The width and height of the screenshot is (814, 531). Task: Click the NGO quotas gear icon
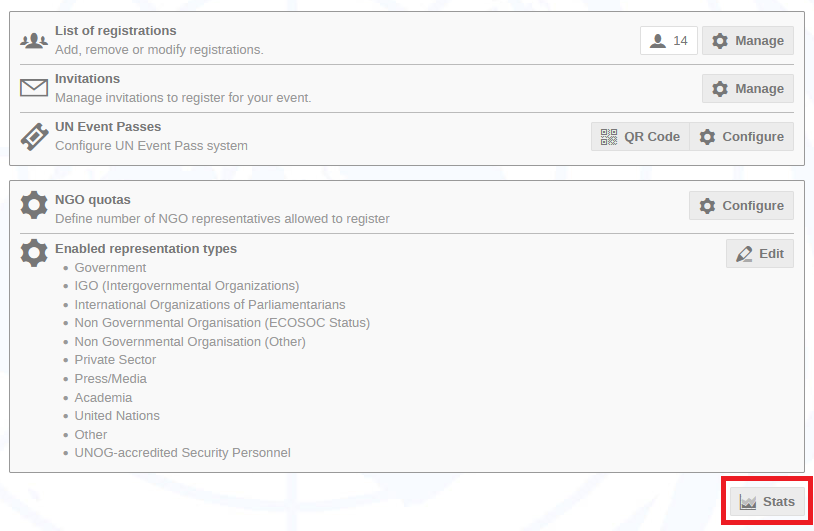34,205
